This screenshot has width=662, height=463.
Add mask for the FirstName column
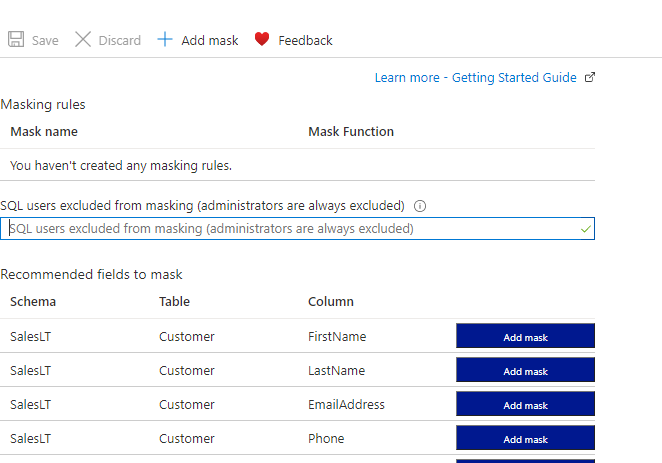click(x=525, y=337)
